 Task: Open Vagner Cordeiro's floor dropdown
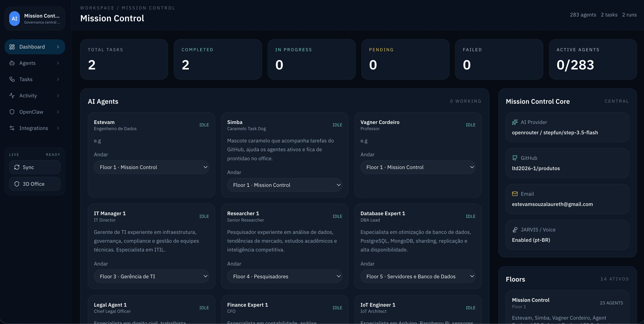pos(418,167)
